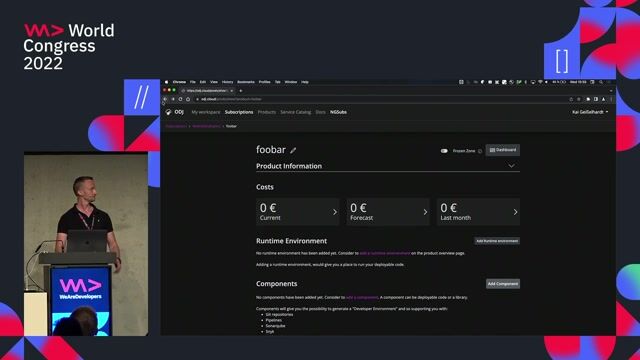The image size is (640, 360).
Task: Click the first breadcrumb link
Action: coord(176,126)
